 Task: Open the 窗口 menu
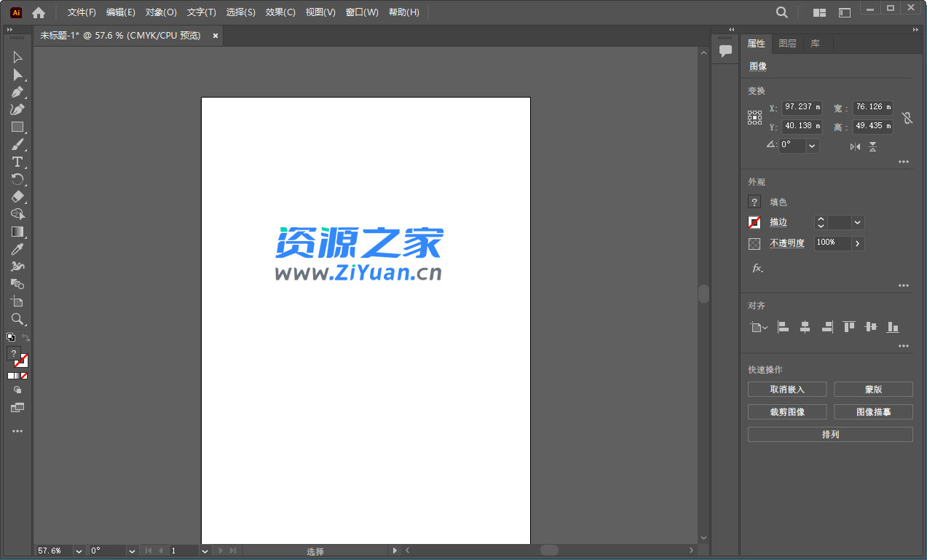362,12
